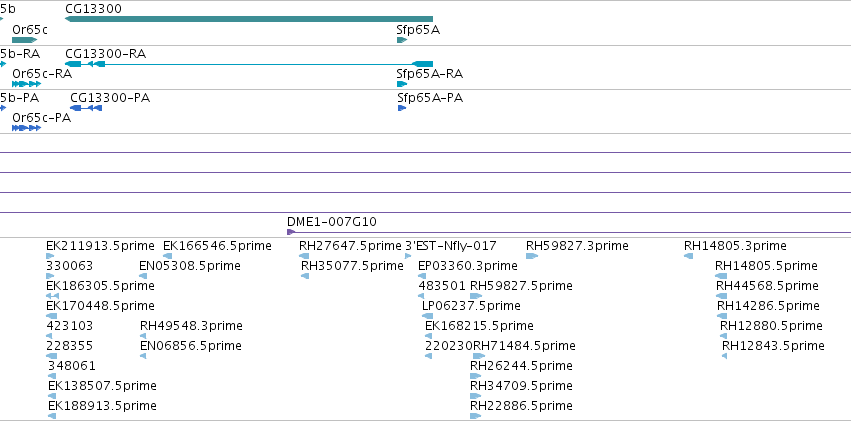The image size is (851, 421).
Task: Click the EN05308.5prime label
Action: [190, 266]
